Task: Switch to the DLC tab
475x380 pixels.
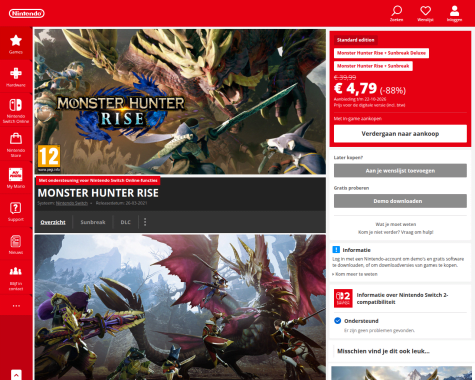Action: [x=125, y=222]
